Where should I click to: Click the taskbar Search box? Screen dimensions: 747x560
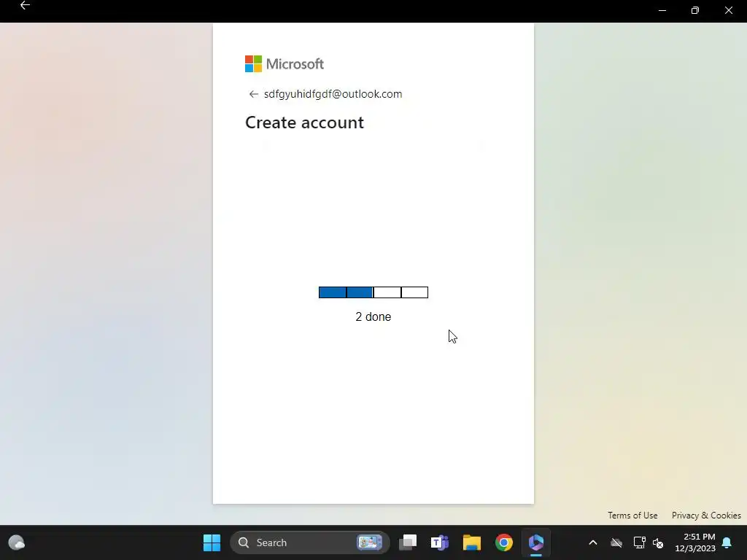pyautogui.click(x=309, y=542)
